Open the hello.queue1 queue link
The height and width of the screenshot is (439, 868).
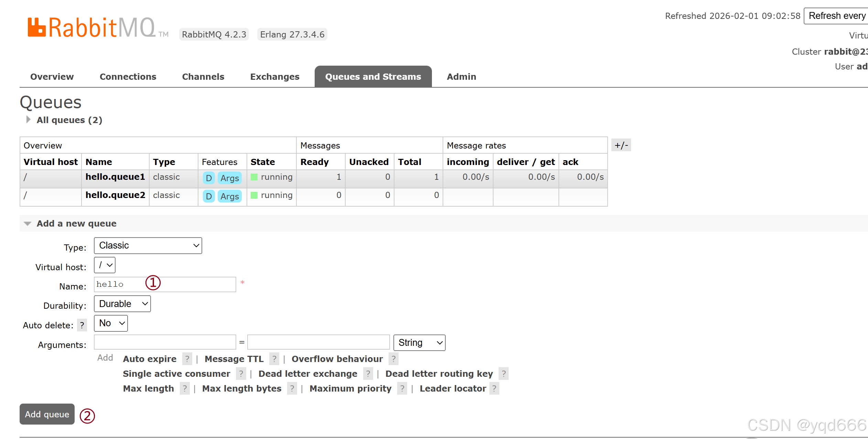tap(115, 177)
